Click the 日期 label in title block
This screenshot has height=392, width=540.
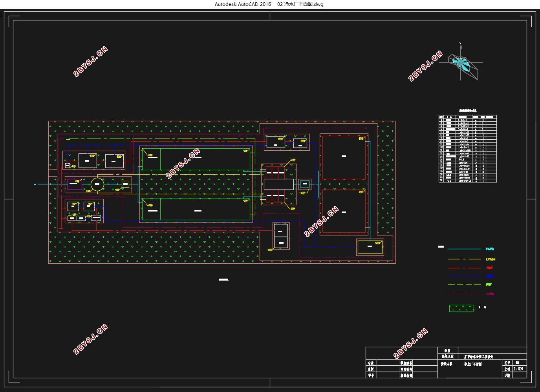pyautogui.click(x=507, y=376)
